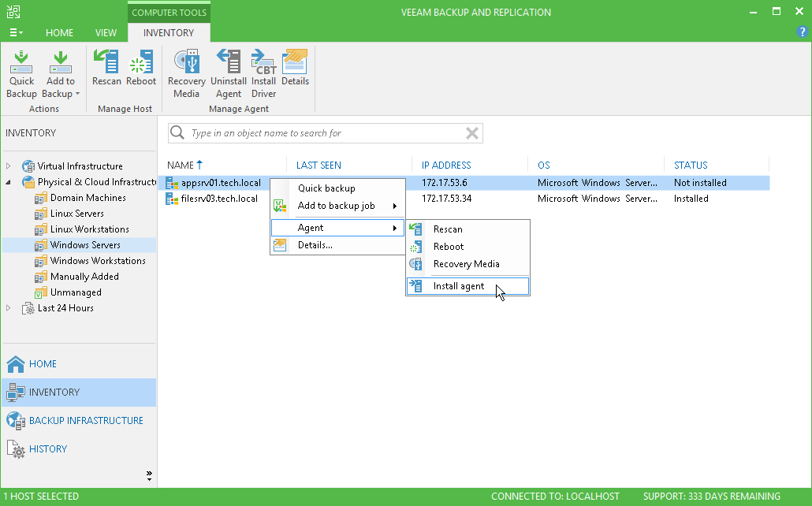
Task: Sort by the STATUS column header
Action: [x=691, y=166]
